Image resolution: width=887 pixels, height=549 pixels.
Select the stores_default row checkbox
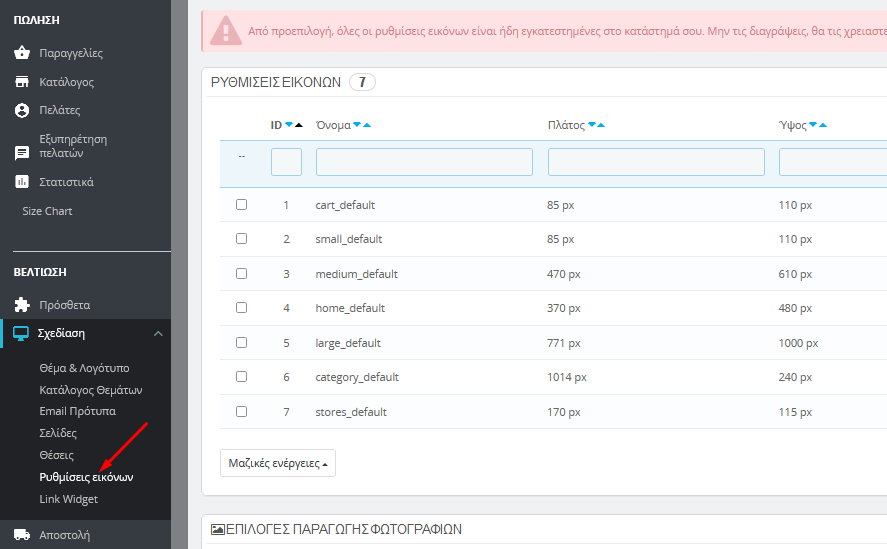click(x=242, y=411)
